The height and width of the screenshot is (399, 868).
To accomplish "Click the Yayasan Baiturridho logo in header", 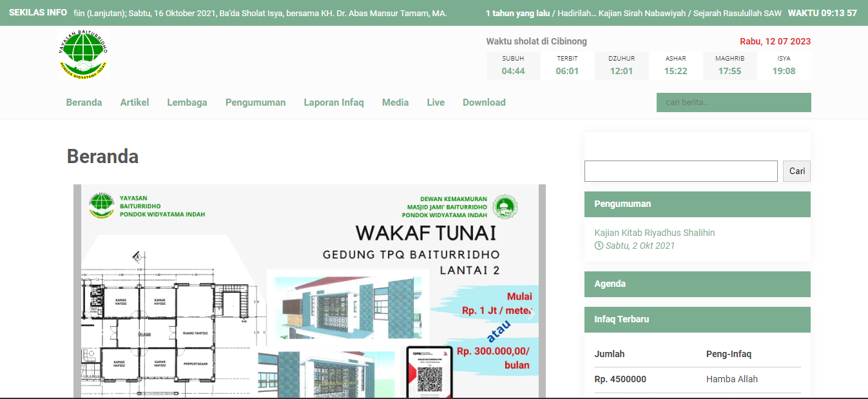I will 83,55.
